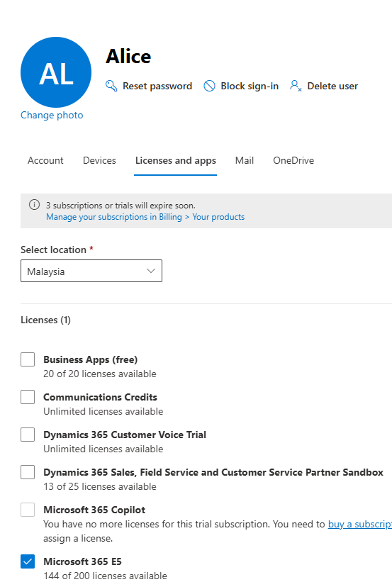Click the buy a subscription link
This screenshot has width=392, height=582.
click(x=359, y=524)
